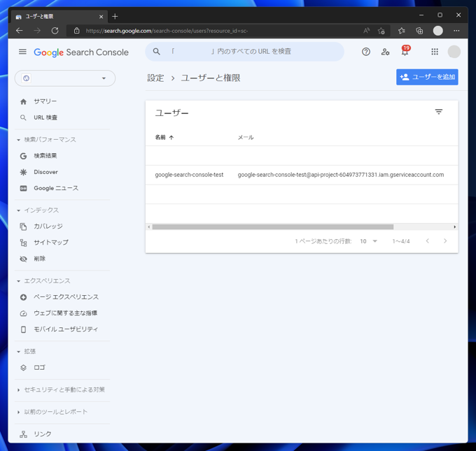Screen dimensions: 476x451
Task: Click the メール column header
Action: pos(246,137)
